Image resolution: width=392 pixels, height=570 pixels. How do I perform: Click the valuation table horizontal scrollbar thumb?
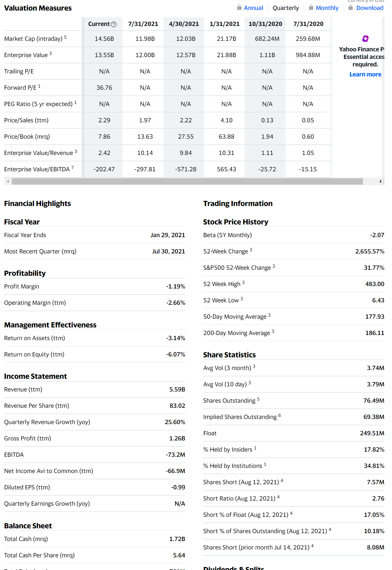187,181
